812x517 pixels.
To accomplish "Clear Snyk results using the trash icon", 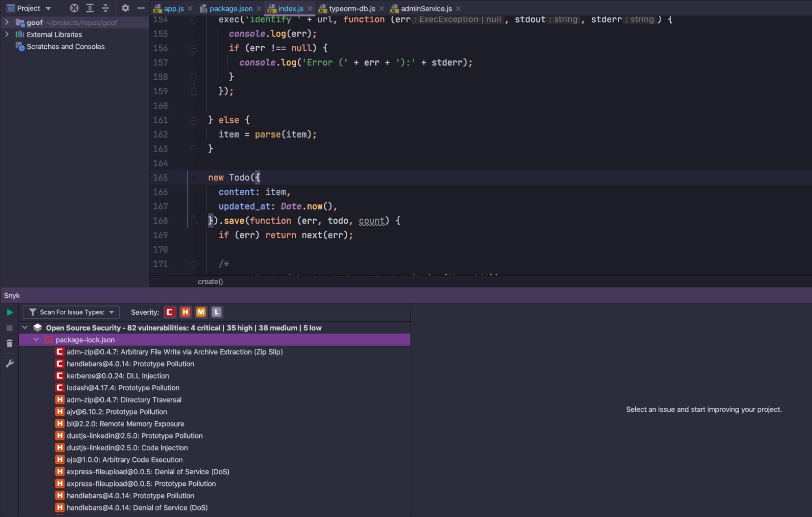I will (10, 343).
